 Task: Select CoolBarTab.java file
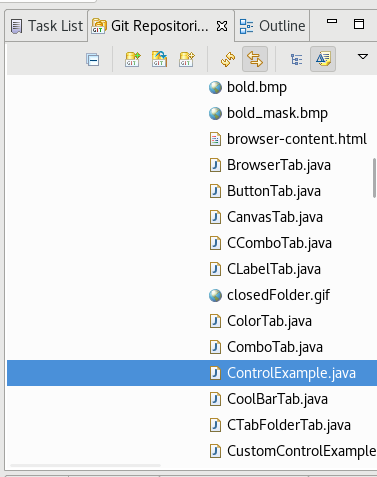(277, 399)
